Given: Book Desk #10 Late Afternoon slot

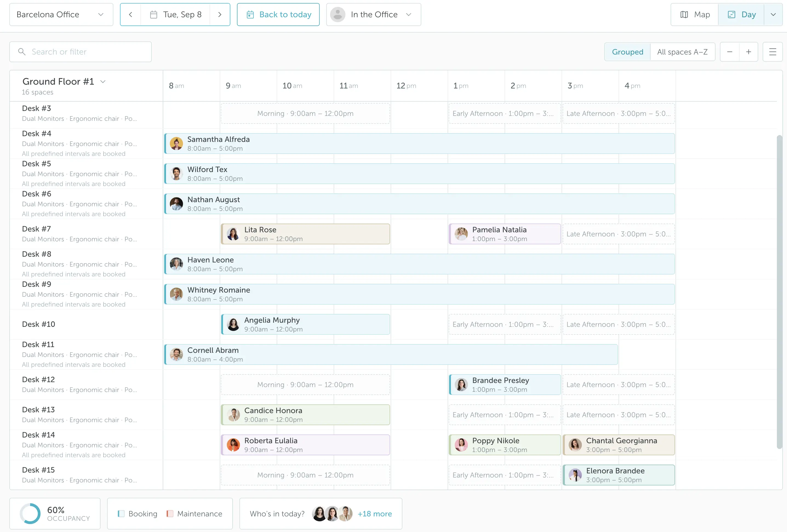Looking at the screenshot, I should click(x=618, y=324).
